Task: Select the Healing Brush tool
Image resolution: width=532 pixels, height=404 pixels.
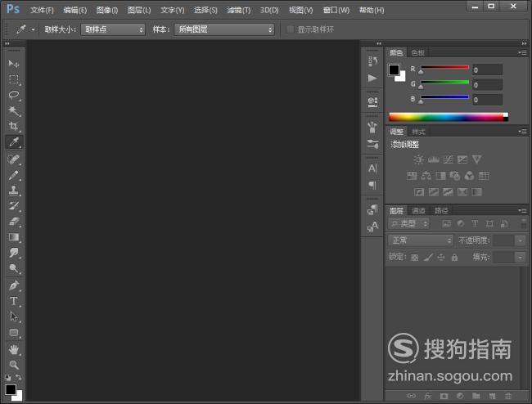Action: 14,159
